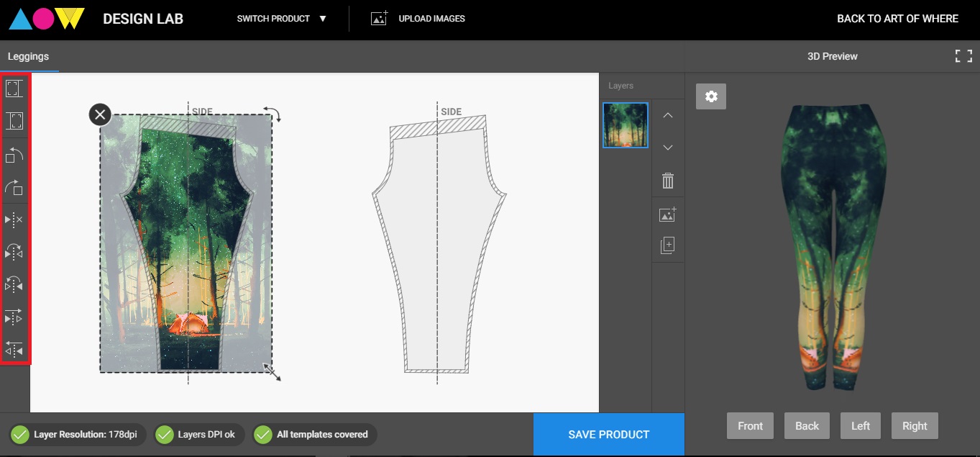Click the remove mirror tool icon

tap(14, 219)
